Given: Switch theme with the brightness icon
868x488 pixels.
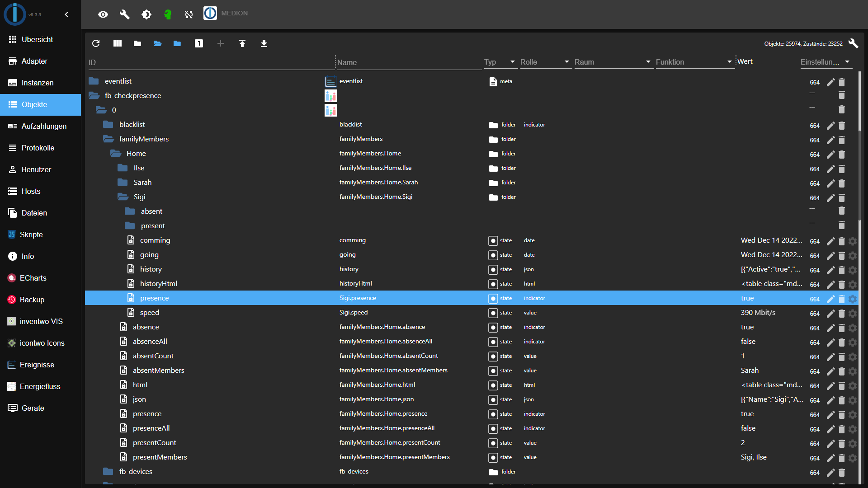Looking at the screenshot, I should (x=146, y=14).
